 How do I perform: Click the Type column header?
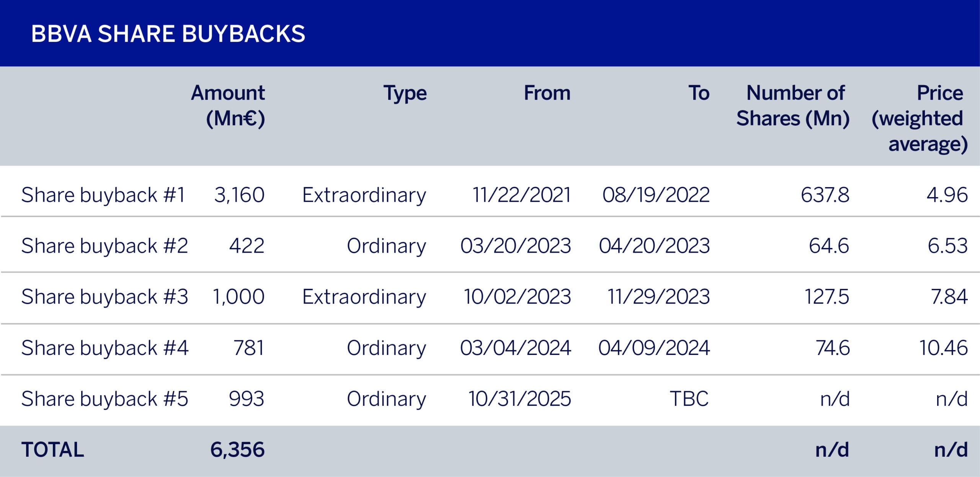tap(405, 93)
